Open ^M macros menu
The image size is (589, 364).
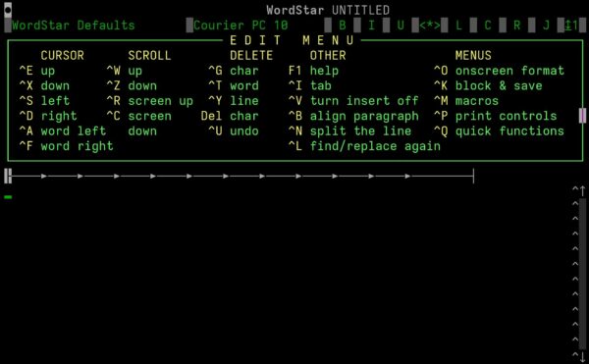466,101
